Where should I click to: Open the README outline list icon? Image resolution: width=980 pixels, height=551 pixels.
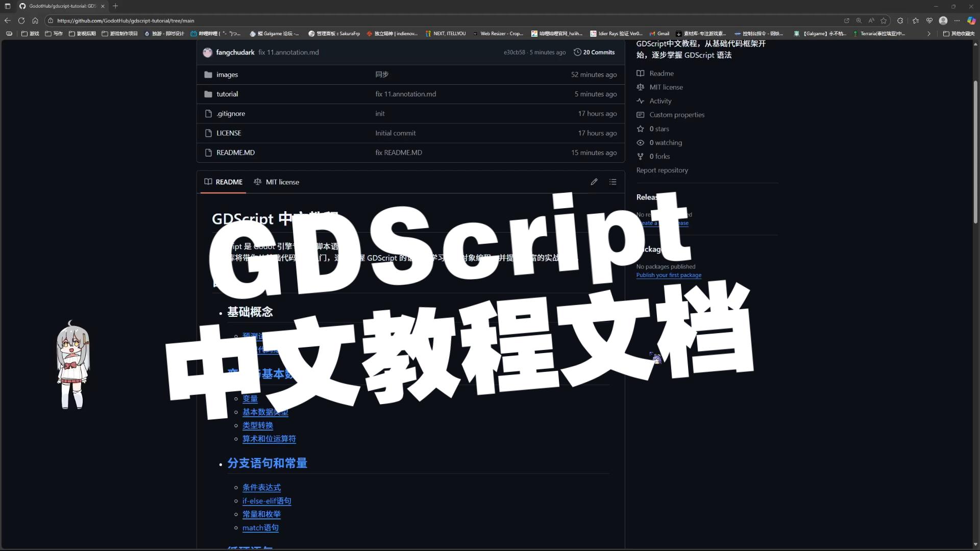click(613, 182)
